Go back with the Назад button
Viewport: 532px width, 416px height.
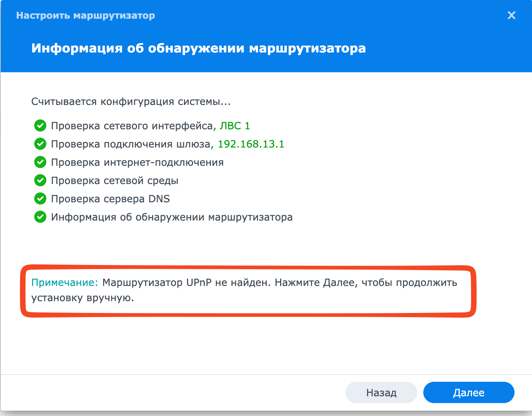pos(381,392)
